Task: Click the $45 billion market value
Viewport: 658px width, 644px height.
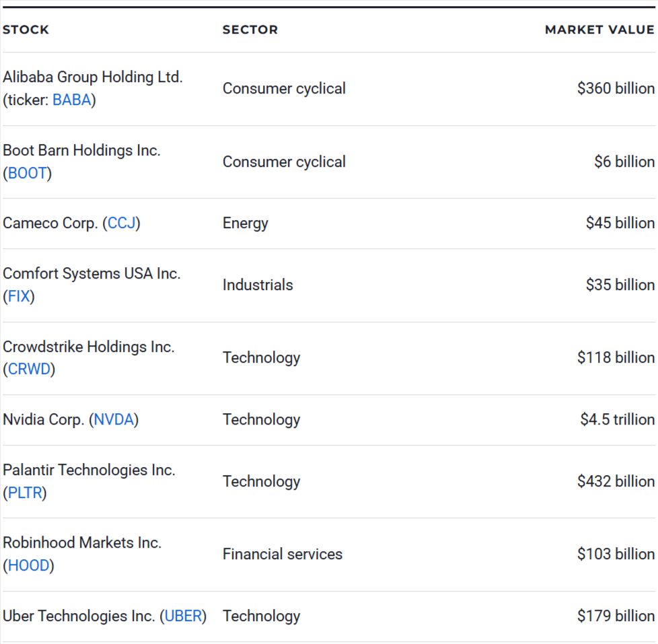Action: coord(620,223)
